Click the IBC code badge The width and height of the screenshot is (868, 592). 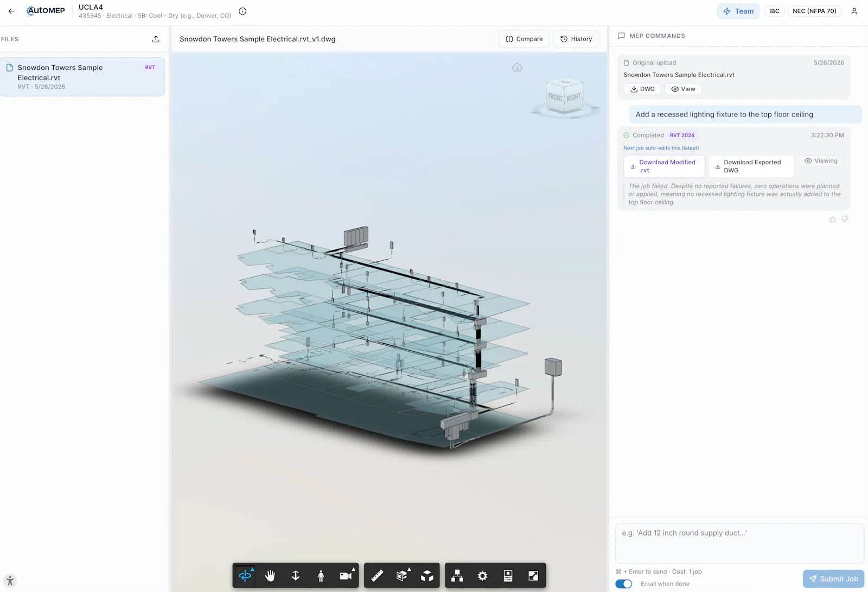point(774,11)
